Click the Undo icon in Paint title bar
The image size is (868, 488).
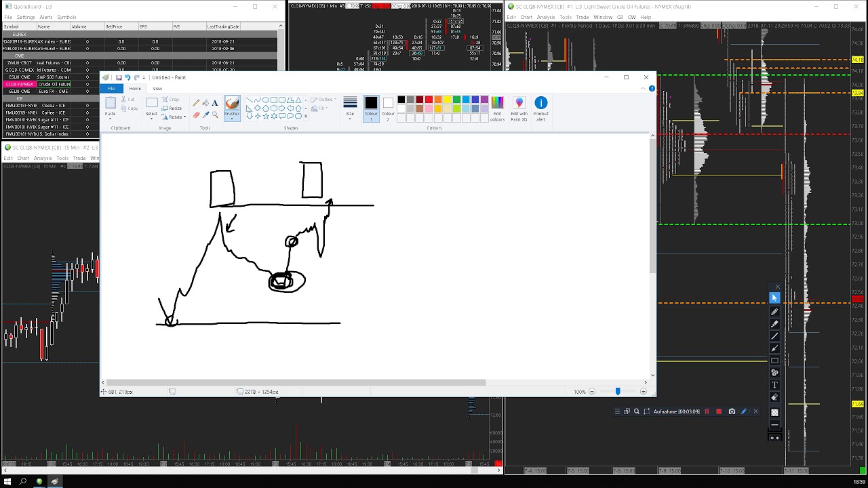127,77
